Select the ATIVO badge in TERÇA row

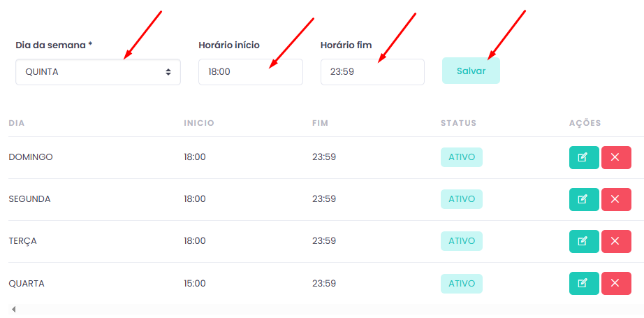pyautogui.click(x=461, y=241)
